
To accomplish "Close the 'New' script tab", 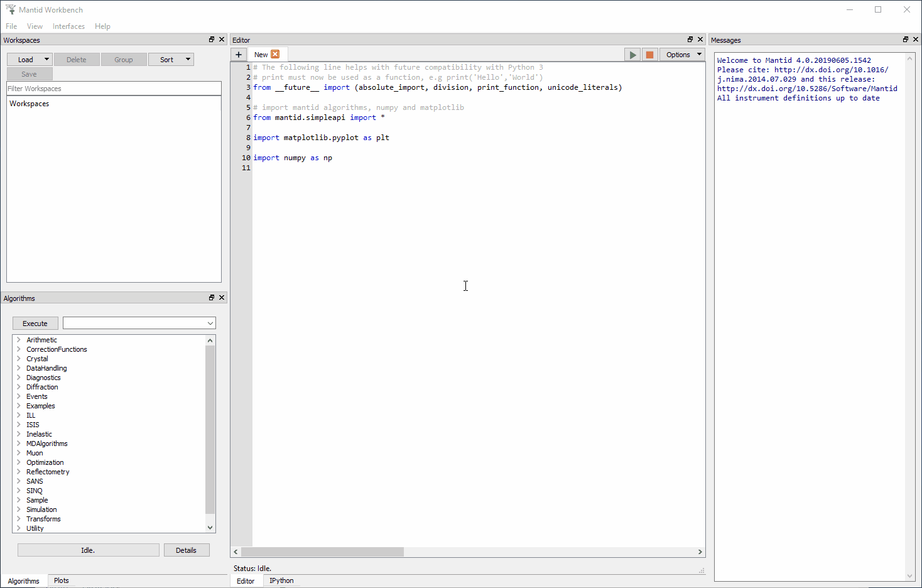I will point(275,54).
